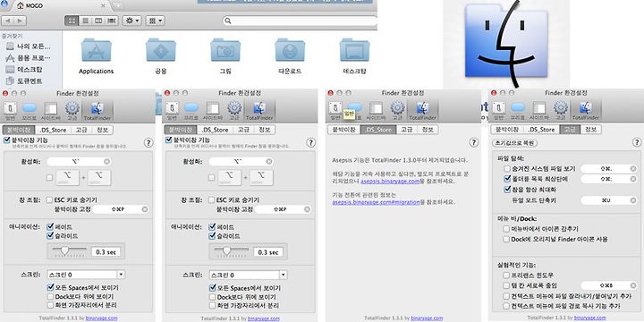Switch to 정보 tab in Asepsis preferences window

428,130
